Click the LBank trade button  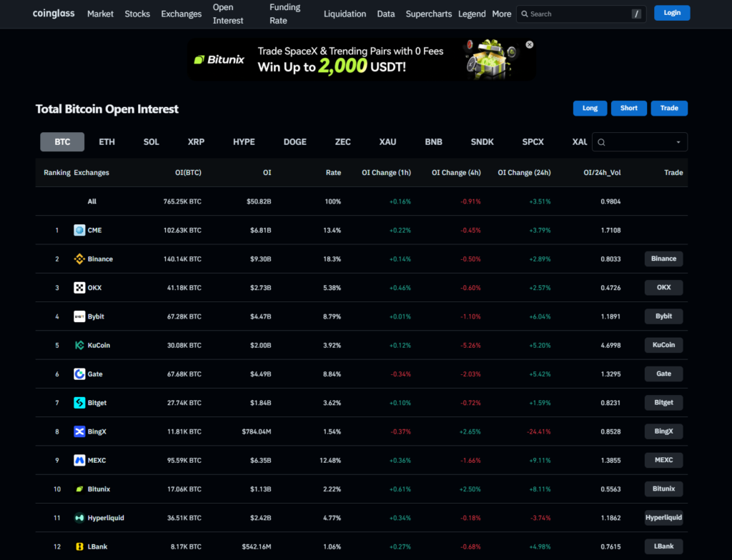tap(663, 546)
